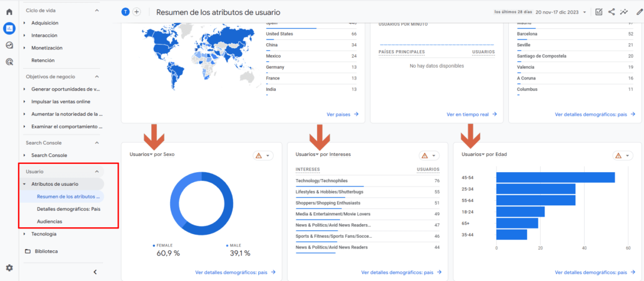644x281 pixels.
Task: Open the Reports bar chart icon
Action: point(9,28)
